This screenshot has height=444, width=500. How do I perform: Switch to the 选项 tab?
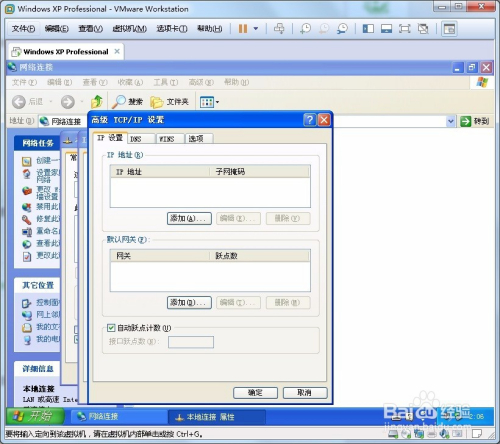[199, 139]
